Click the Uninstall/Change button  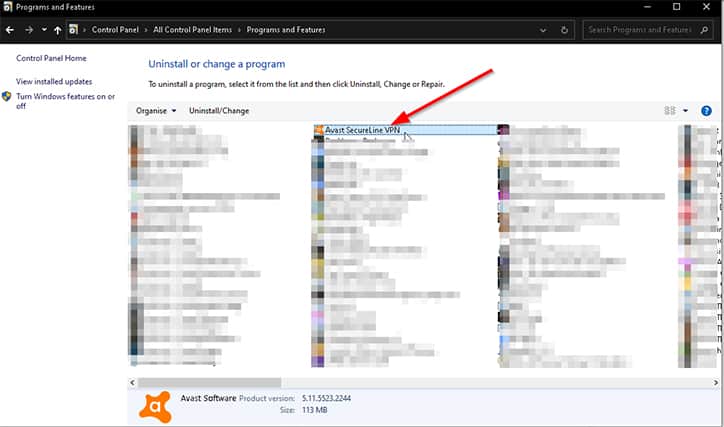coord(219,111)
